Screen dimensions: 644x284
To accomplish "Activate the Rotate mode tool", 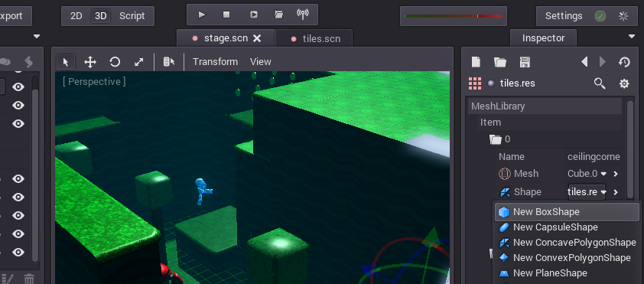I will coord(115,62).
